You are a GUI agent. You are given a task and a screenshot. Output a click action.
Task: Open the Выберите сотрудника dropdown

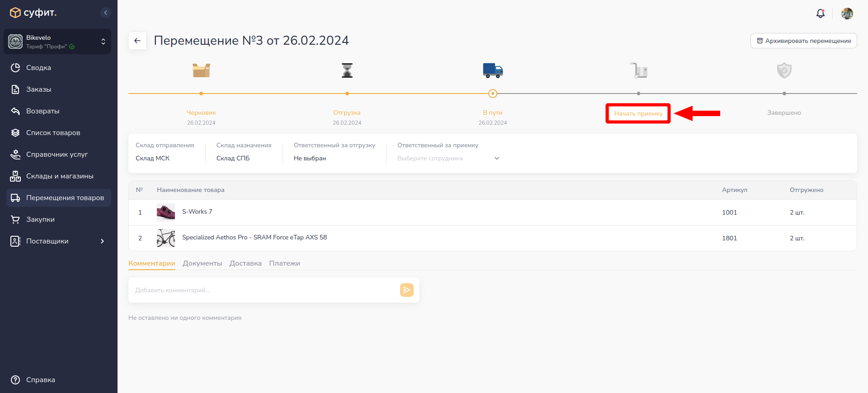(448, 159)
